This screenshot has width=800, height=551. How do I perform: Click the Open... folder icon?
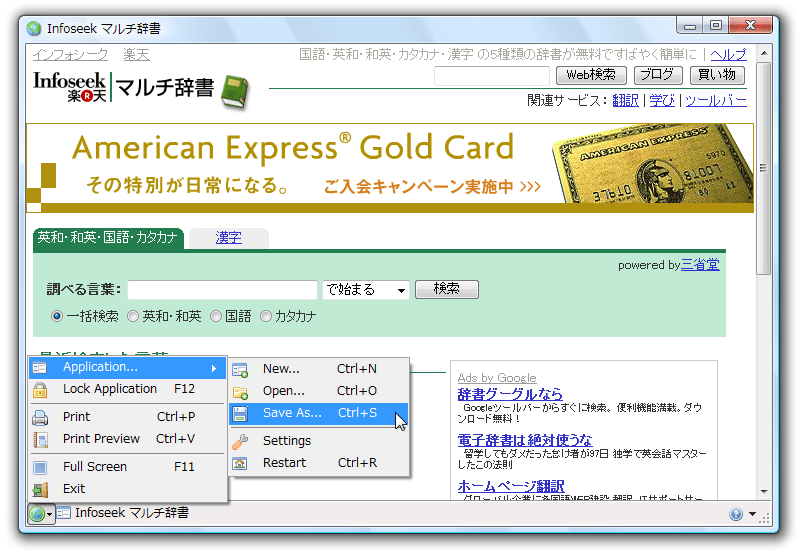[240, 391]
